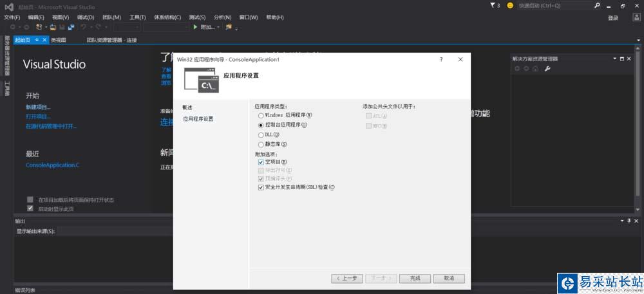Uncheck 启动时显示此页 on start page
Image resolution: width=644 pixels, height=294 pixels.
pos(30,208)
